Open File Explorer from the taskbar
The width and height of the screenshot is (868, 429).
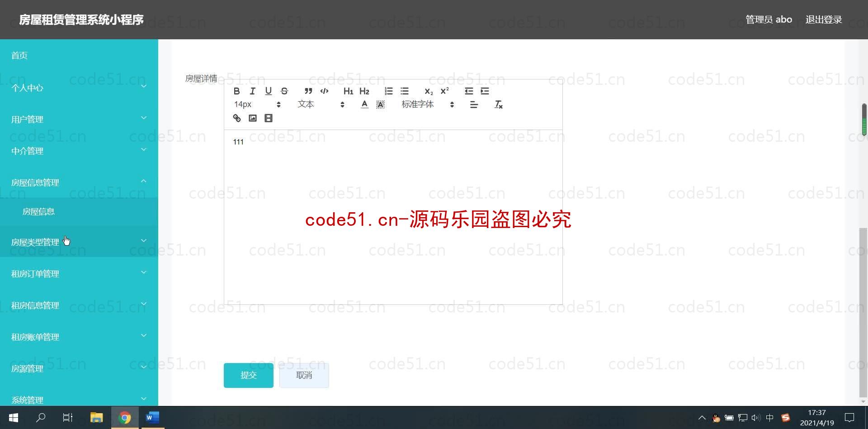point(96,418)
